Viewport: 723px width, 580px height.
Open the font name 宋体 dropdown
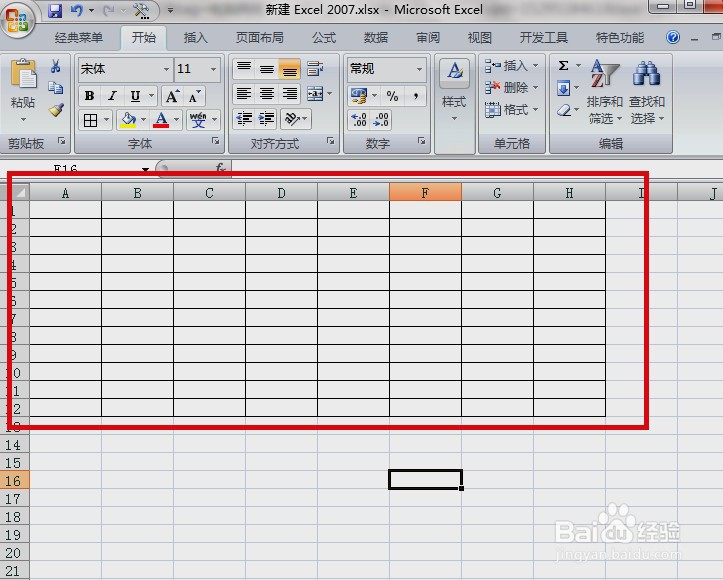pyautogui.click(x=166, y=69)
